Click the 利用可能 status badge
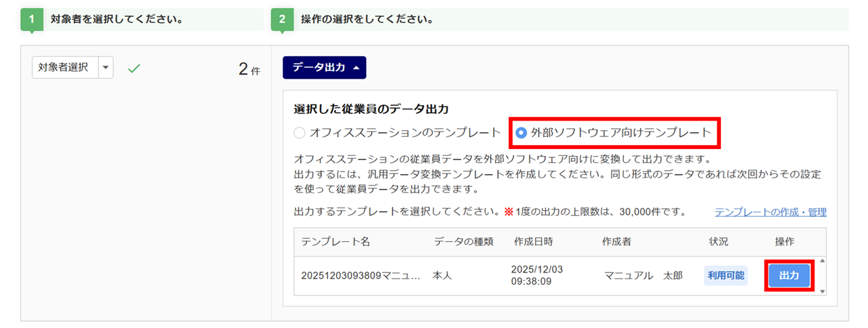The width and height of the screenshot is (868, 328). [726, 276]
